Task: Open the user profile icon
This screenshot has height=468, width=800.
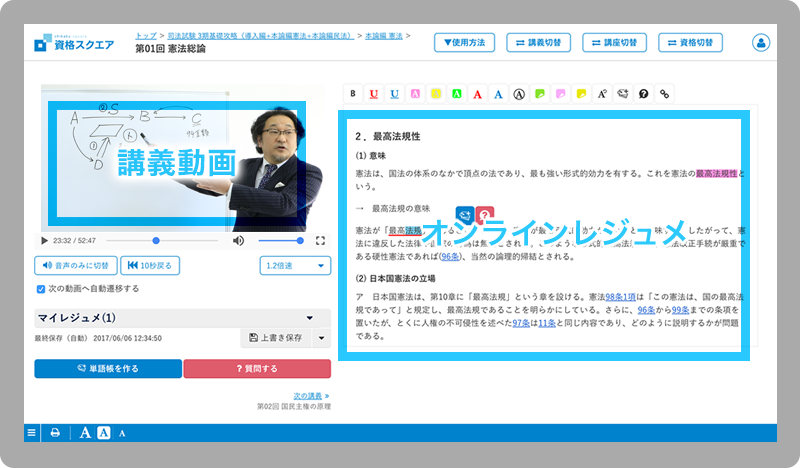Action: click(x=762, y=43)
